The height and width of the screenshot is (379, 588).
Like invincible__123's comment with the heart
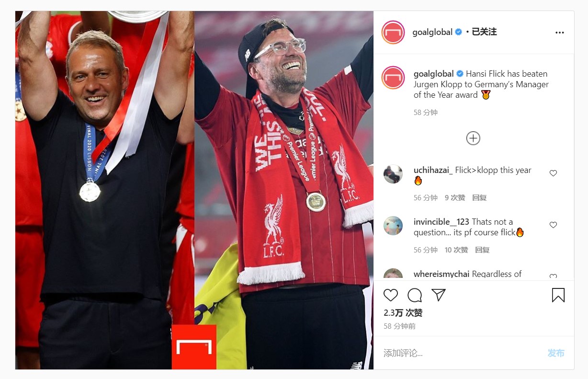(553, 225)
